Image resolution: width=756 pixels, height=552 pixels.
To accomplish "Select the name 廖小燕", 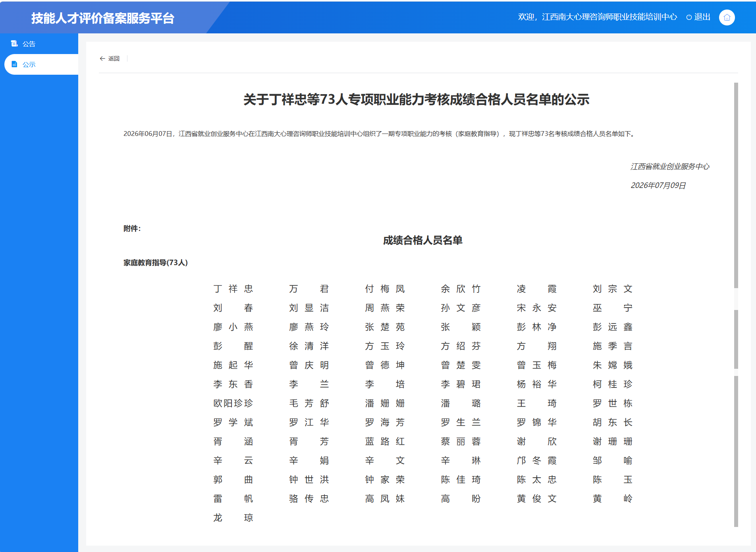I will tap(233, 327).
